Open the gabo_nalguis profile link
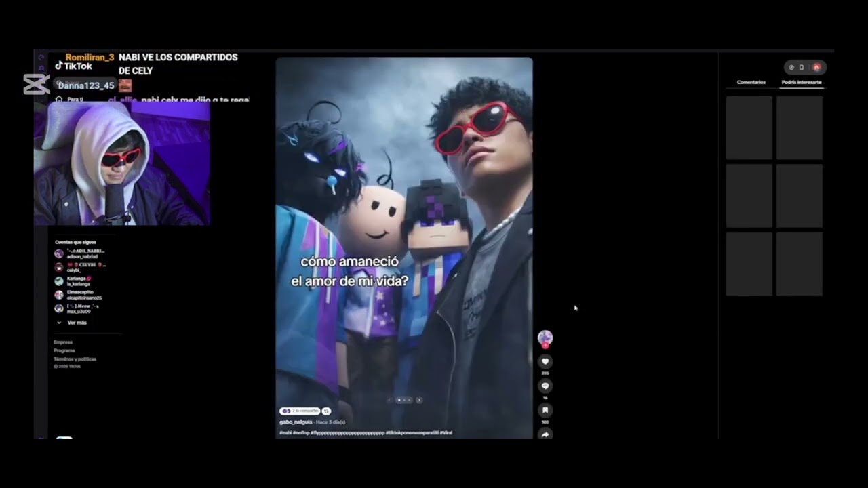This screenshot has width=868, height=488. [x=296, y=422]
